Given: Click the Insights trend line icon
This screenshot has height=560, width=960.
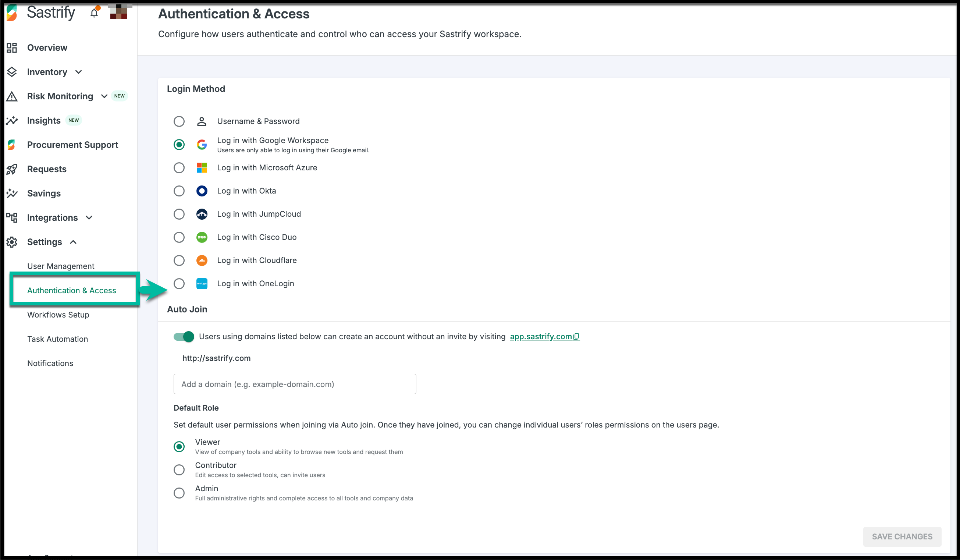Looking at the screenshot, I should [x=12, y=121].
